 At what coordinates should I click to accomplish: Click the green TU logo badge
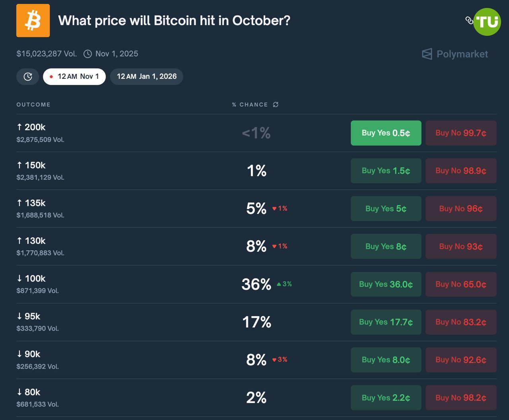click(487, 22)
